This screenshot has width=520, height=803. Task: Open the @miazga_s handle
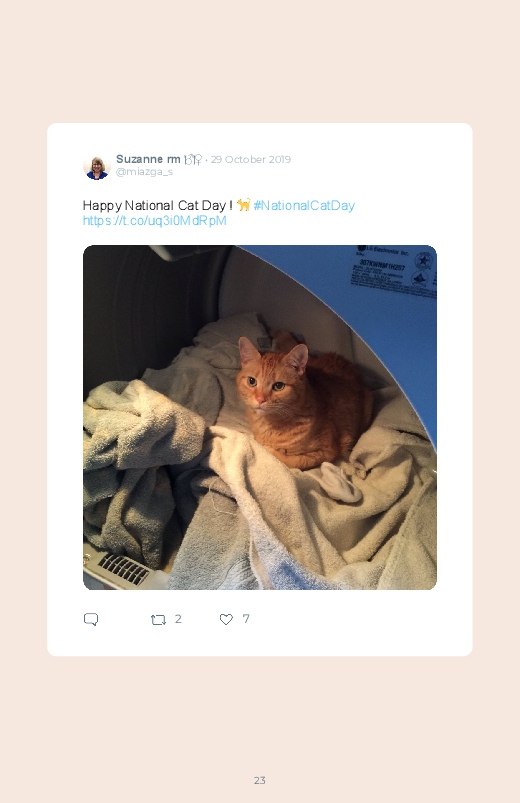[144, 172]
